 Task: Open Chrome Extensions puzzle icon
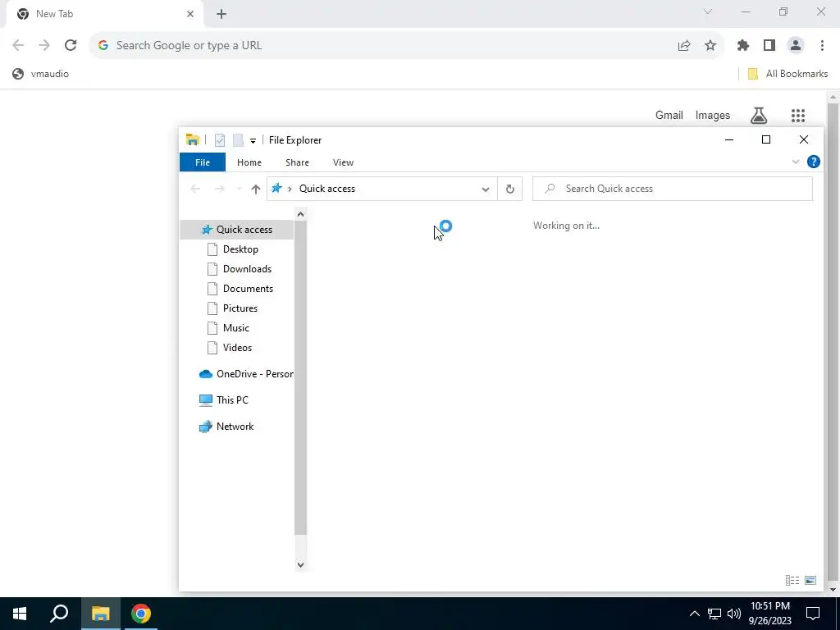pyautogui.click(x=743, y=46)
